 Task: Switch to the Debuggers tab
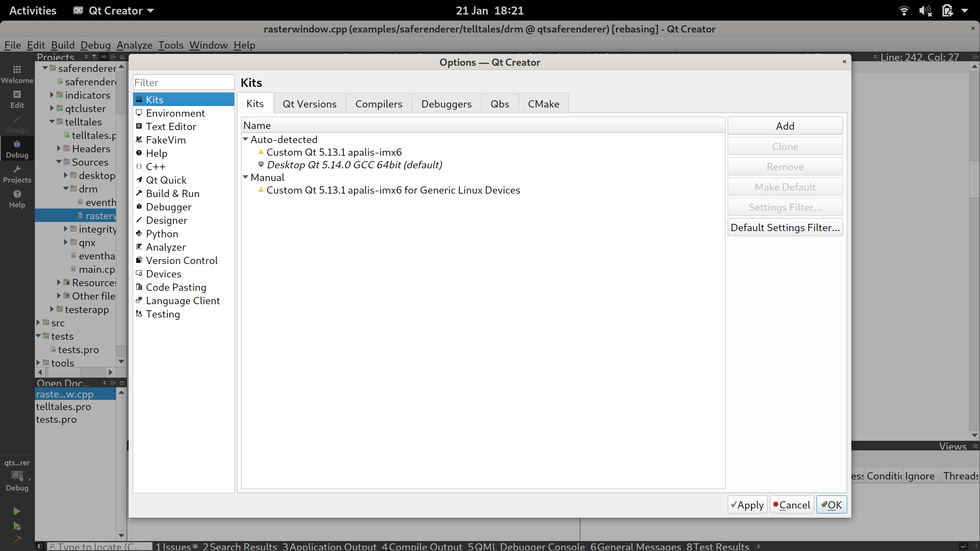coord(446,104)
